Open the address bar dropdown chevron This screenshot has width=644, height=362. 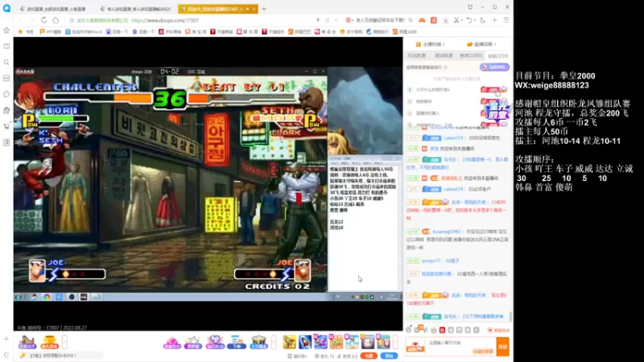tap(336, 20)
